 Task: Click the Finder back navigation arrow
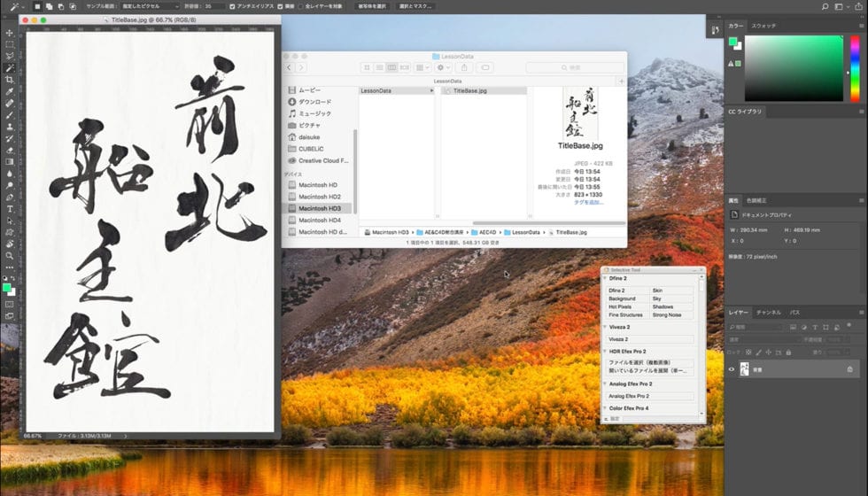(291, 67)
